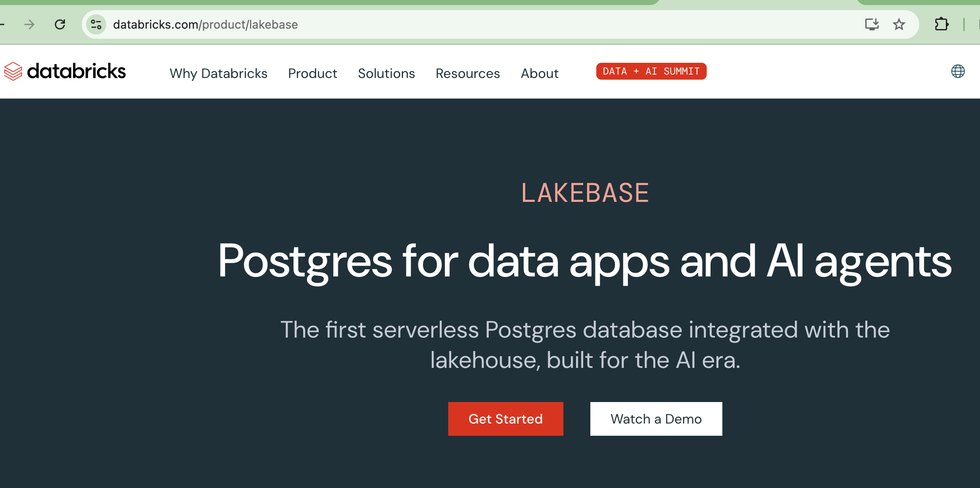Screen dimensions: 980x488
Task: Click the Get Started button
Action: pos(505,418)
